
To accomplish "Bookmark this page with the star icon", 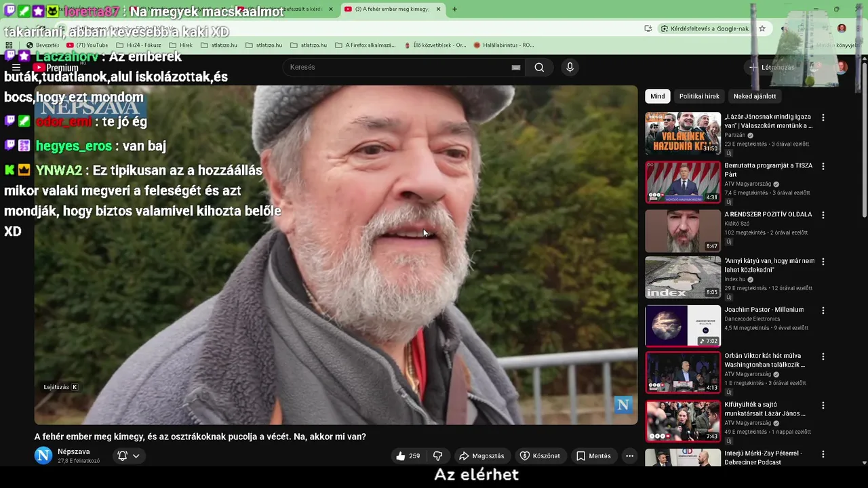I will pyautogui.click(x=762, y=28).
